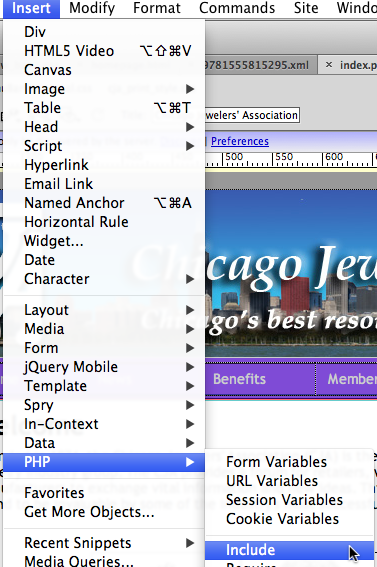Insert an HTML5 Video element

(x=104, y=51)
